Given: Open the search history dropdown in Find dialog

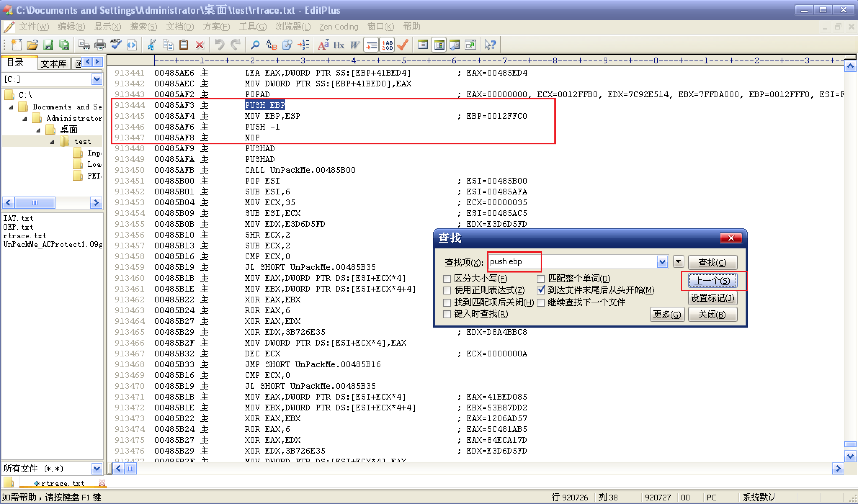Looking at the screenshot, I should pyautogui.click(x=662, y=261).
